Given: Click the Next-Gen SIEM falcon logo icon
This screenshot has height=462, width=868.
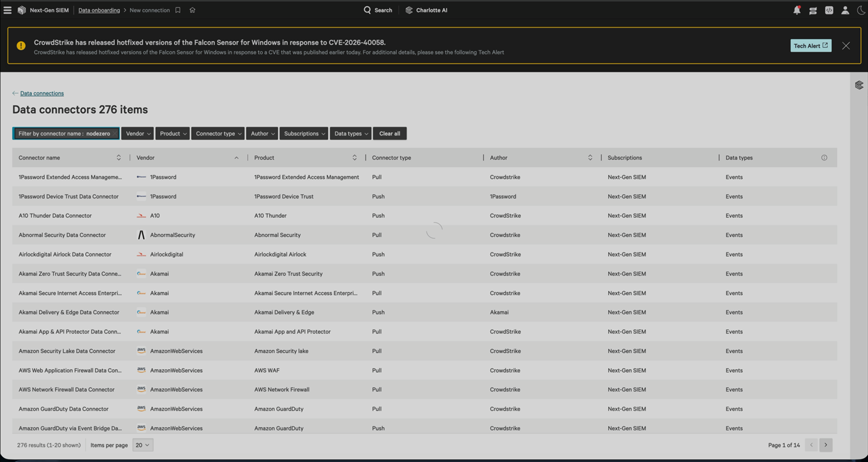Looking at the screenshot, I should point(21,10).
